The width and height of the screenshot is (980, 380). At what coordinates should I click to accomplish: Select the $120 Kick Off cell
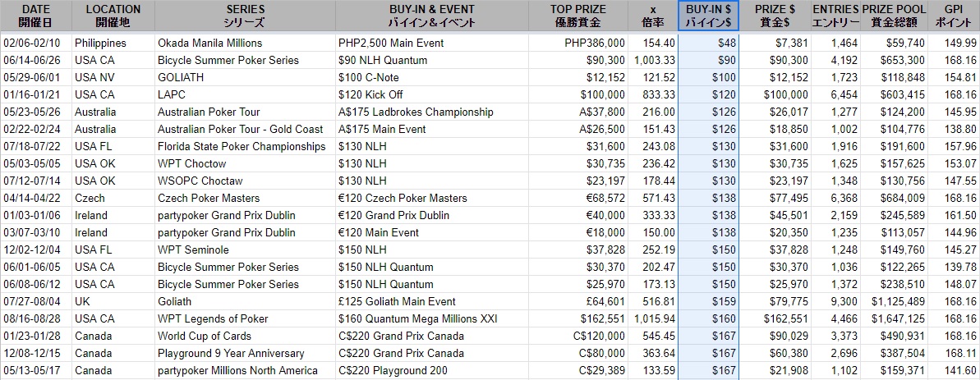432,95
